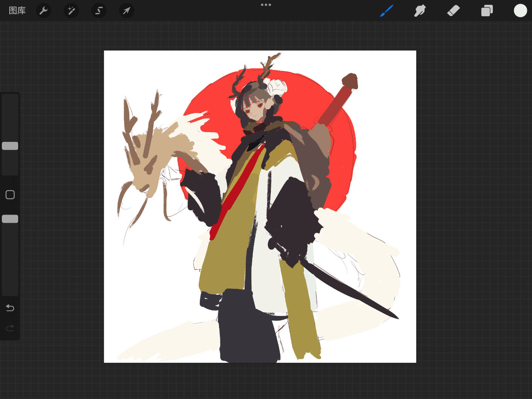Open the active color picker circle

(520, 11)
